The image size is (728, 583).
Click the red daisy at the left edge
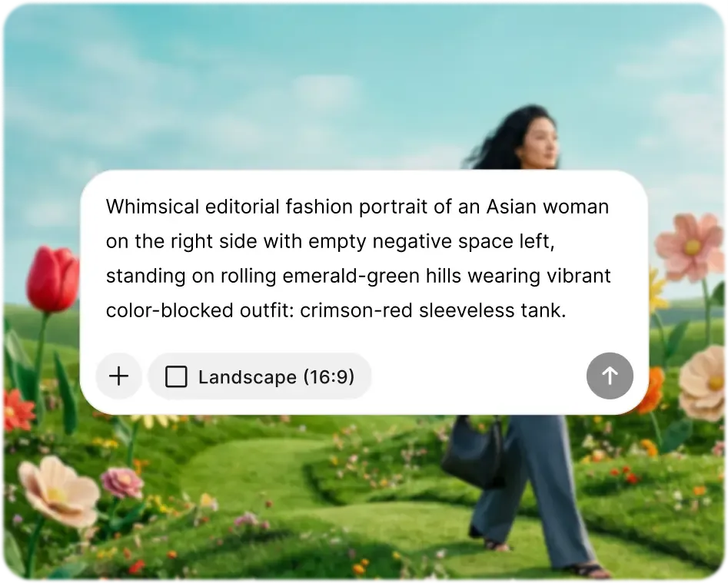pos(18,412)
